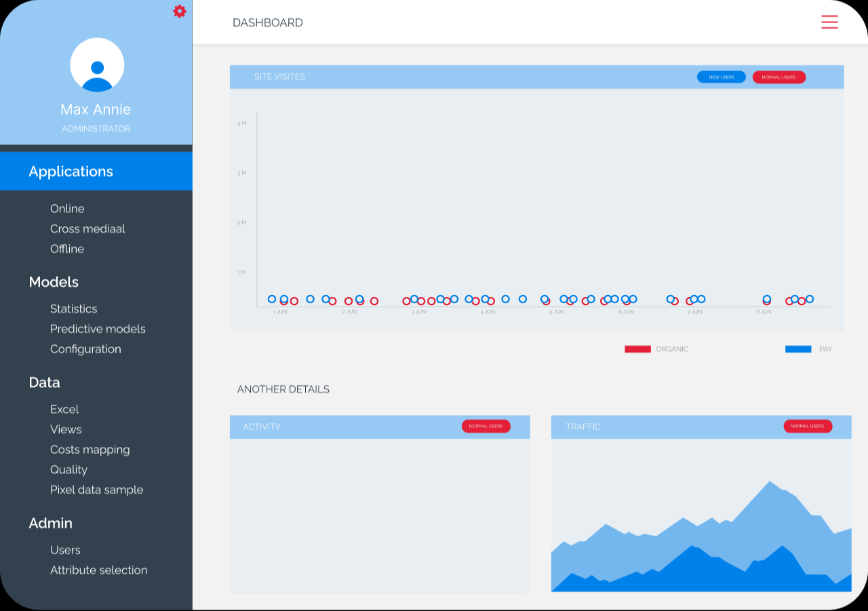Click the NORMAL USERS badge on Traffic panel
The width and height of the screenshot is (868, 611).
click(808, 426)
